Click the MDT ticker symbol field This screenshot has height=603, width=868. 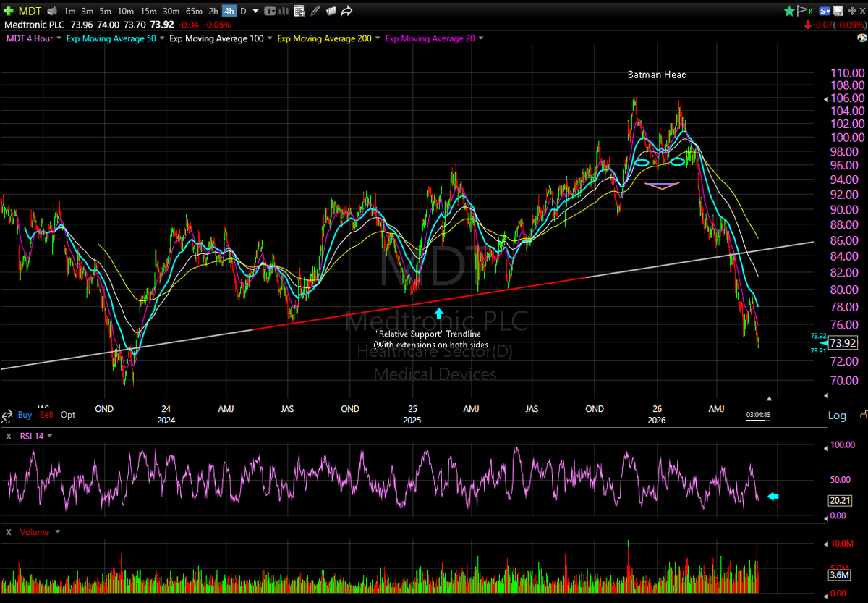coord(30,11)
